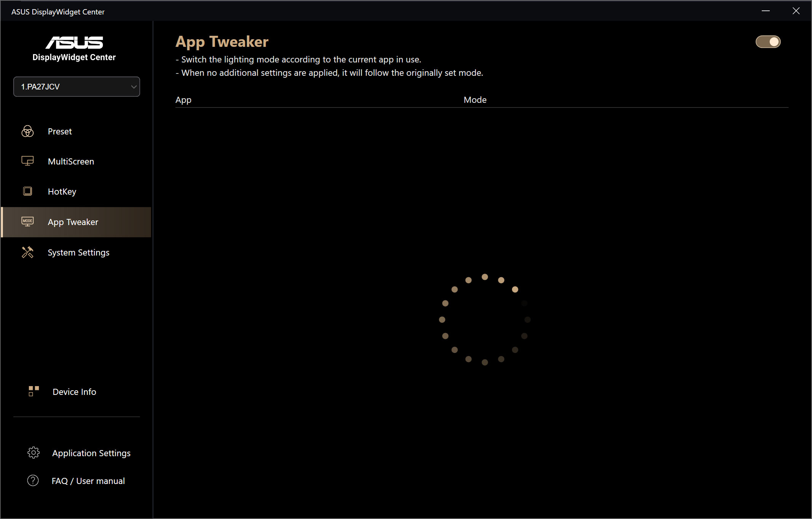
Task: Switch to the MultiScreen section
Action: 71,161
